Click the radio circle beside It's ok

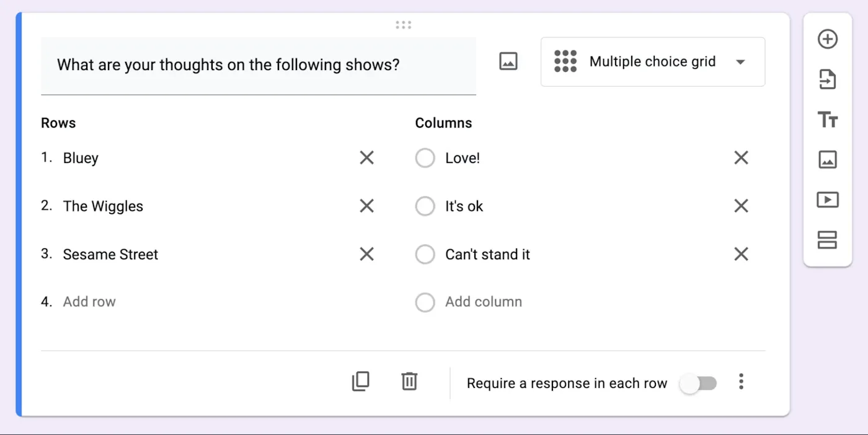coord(425,206)
